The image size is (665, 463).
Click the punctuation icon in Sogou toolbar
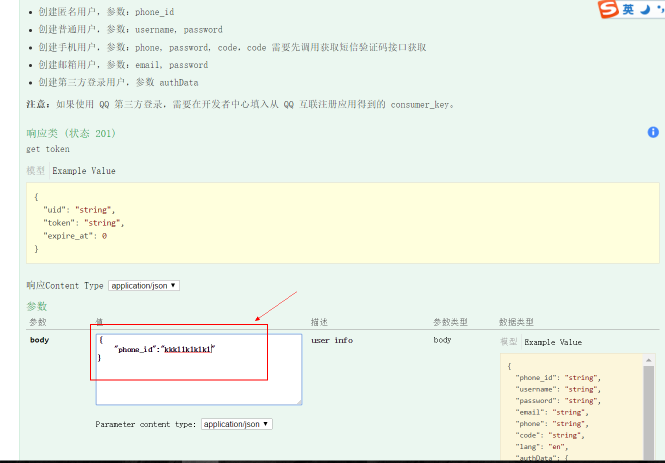click(x=660, y=9)
